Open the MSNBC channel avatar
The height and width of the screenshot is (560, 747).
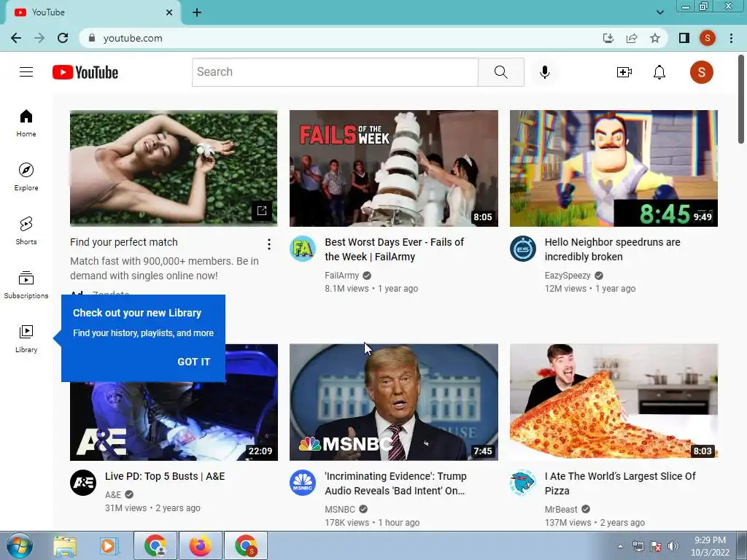click(303, 483)
